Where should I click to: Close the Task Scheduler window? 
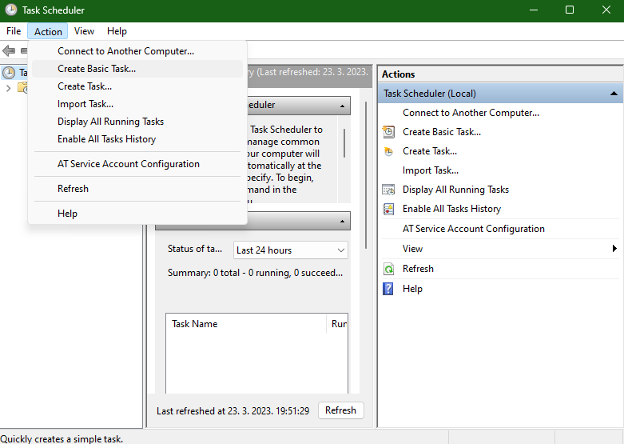point(606,10)
